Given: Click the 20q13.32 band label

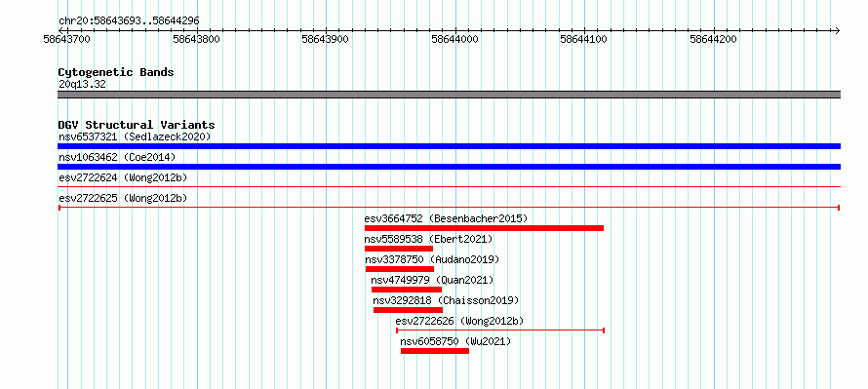Looking at the screenshot, I should (82, 85).
